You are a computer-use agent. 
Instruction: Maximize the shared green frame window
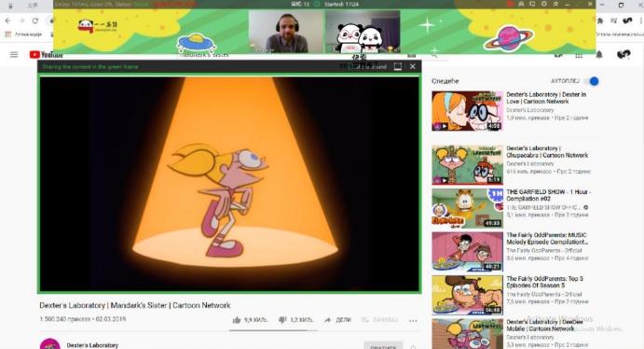click(x=398, y=66)
